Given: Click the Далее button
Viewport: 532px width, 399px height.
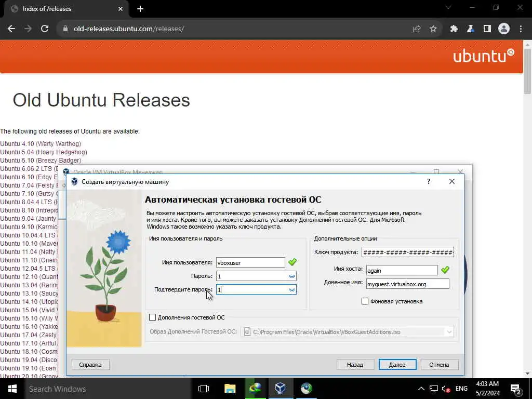Looking at the screenshot, I should click(397, 365).
